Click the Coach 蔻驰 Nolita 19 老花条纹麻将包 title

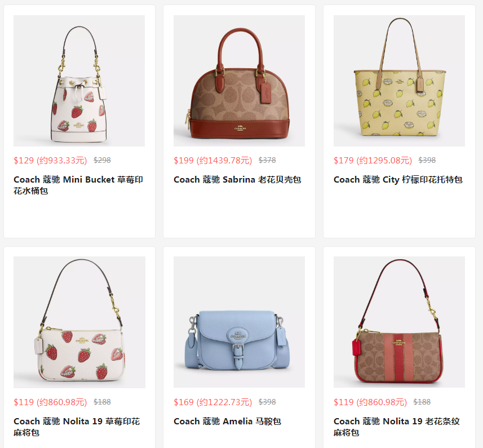397,427
